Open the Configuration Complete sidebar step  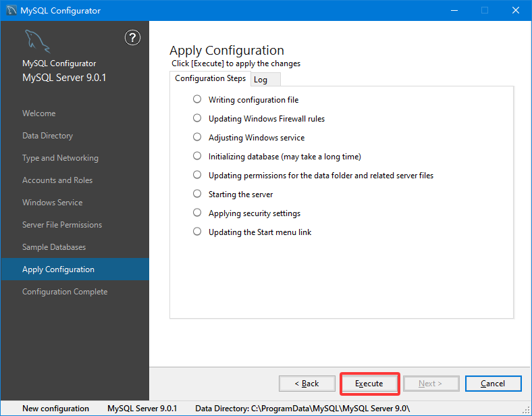click(x=65, y=292)
